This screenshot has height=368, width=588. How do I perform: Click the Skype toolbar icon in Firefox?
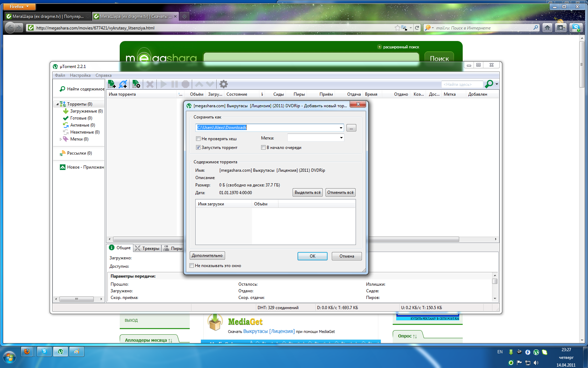click(x=576, y=28)
